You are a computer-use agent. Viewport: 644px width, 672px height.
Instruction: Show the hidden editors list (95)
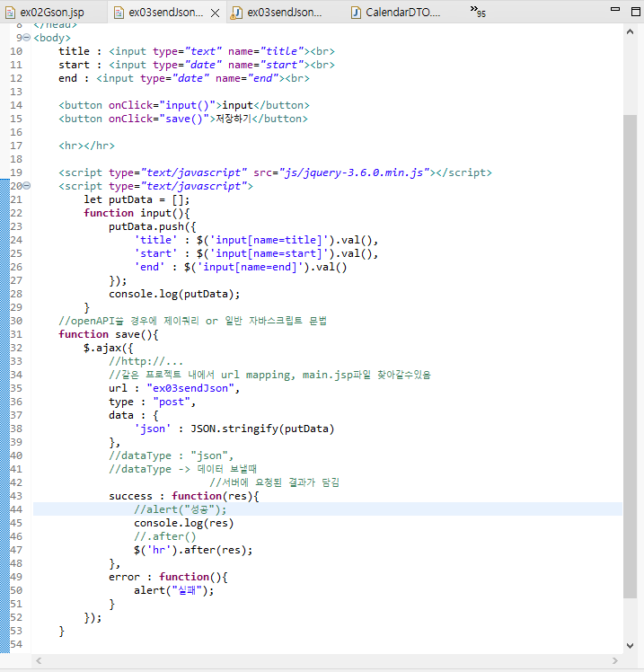click(x=478, y=11)
